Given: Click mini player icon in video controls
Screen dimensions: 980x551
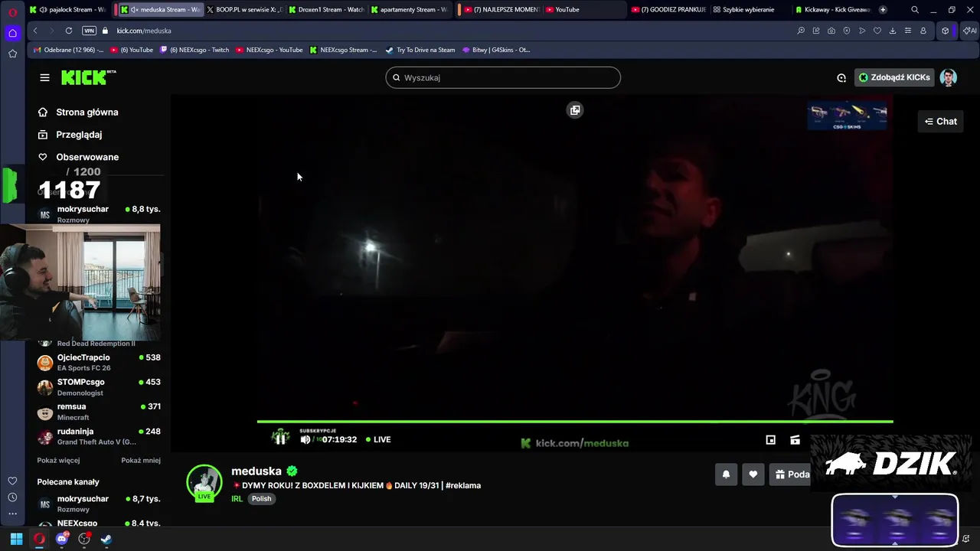Looking at the screenshot, I should [771, 439].
